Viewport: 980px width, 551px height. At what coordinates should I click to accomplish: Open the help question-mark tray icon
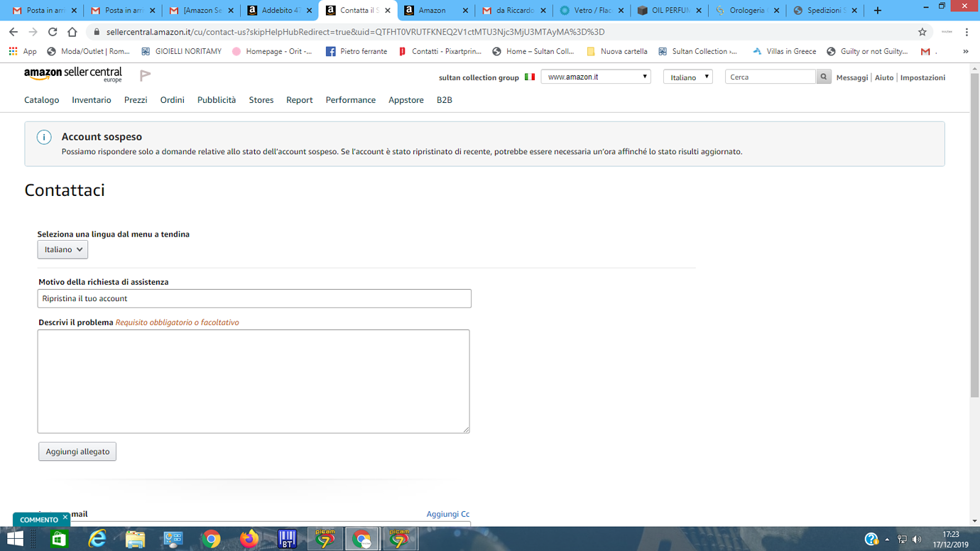click(x=871, y=540)
